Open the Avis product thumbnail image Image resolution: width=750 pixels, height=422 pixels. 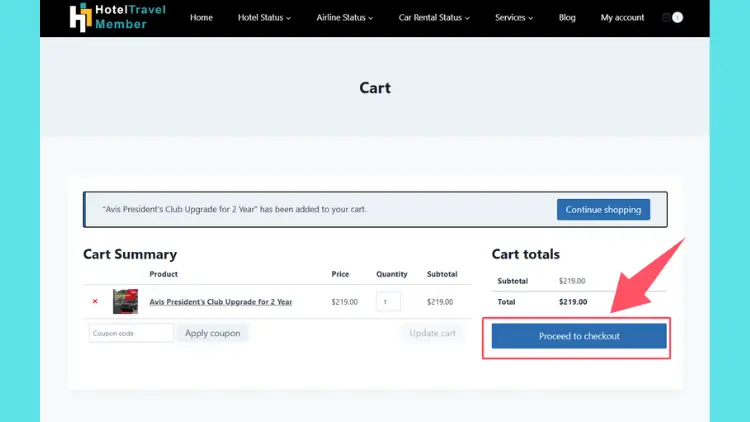click(125, 301)
